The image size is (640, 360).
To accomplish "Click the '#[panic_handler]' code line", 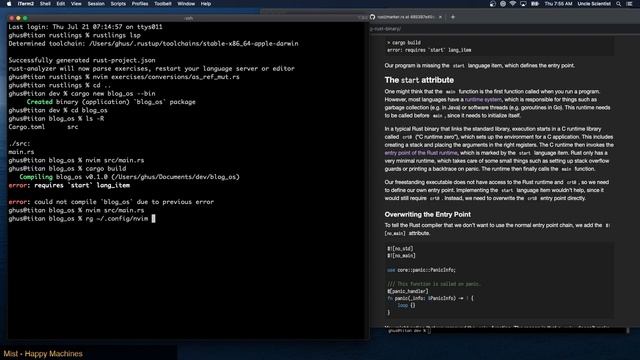I will click(408, 291).
